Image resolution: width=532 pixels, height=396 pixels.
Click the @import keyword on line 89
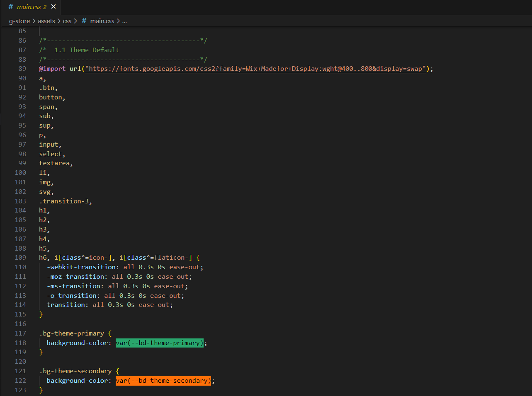52,69
